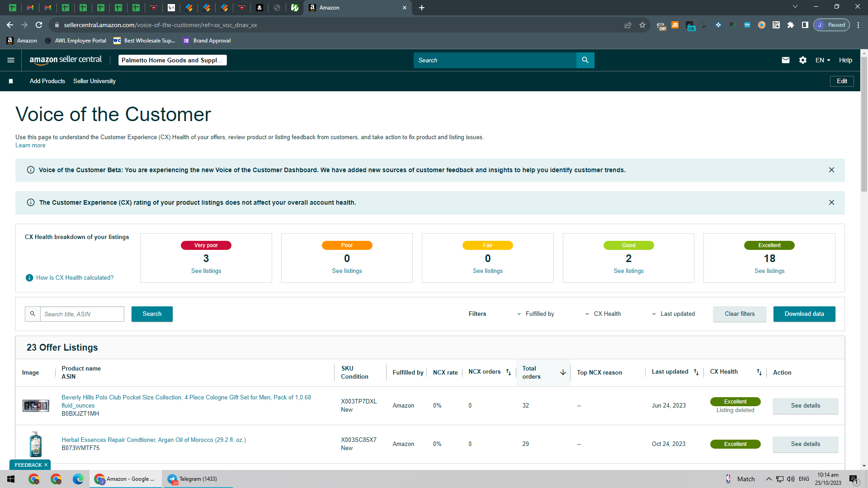Viewport: 868px width, 488px height.
Task: Sort by Total orders descending arrow
Action: pos(563,372)
